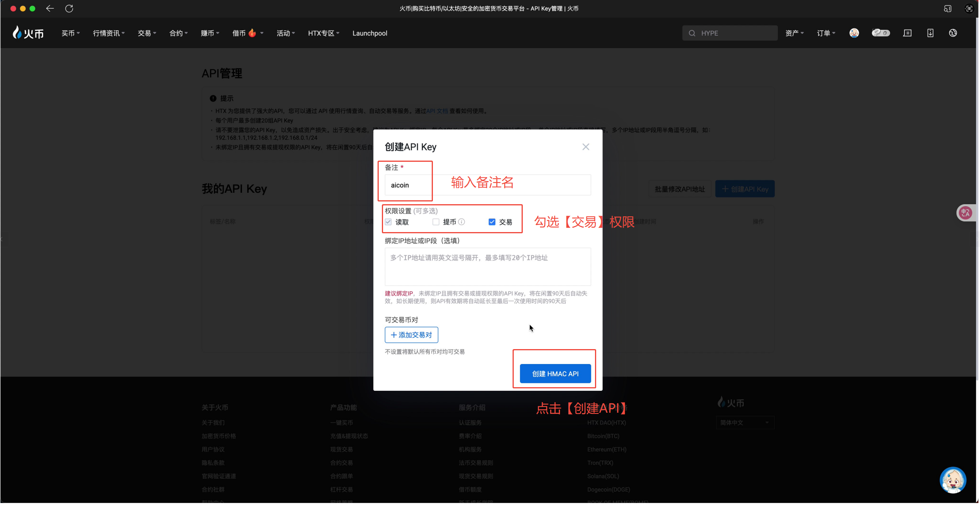Uncheck the 交易 permission checkbox

click(492, 222)
